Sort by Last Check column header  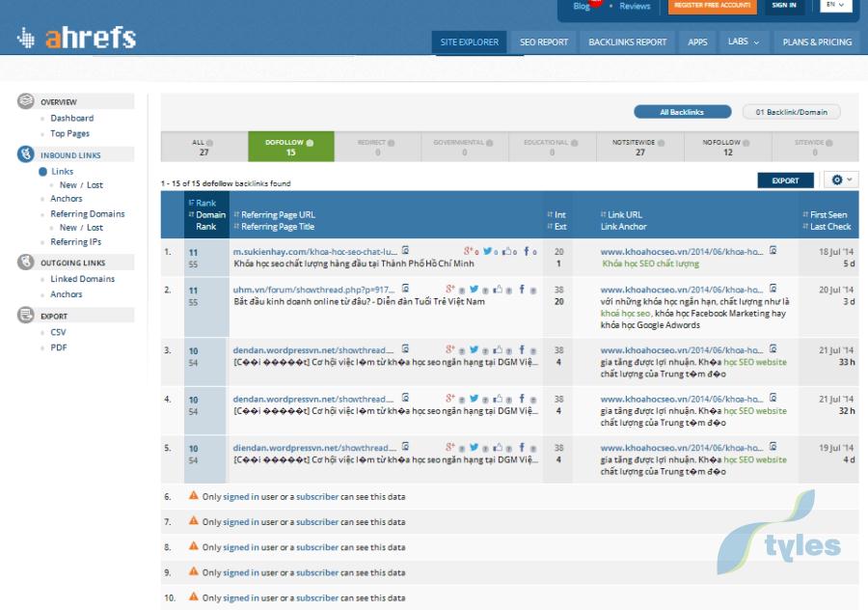(827, 227)
